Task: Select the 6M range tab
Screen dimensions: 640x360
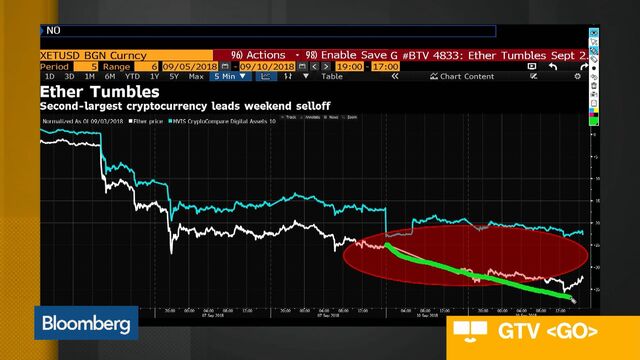Action: [x=109, y=76]
